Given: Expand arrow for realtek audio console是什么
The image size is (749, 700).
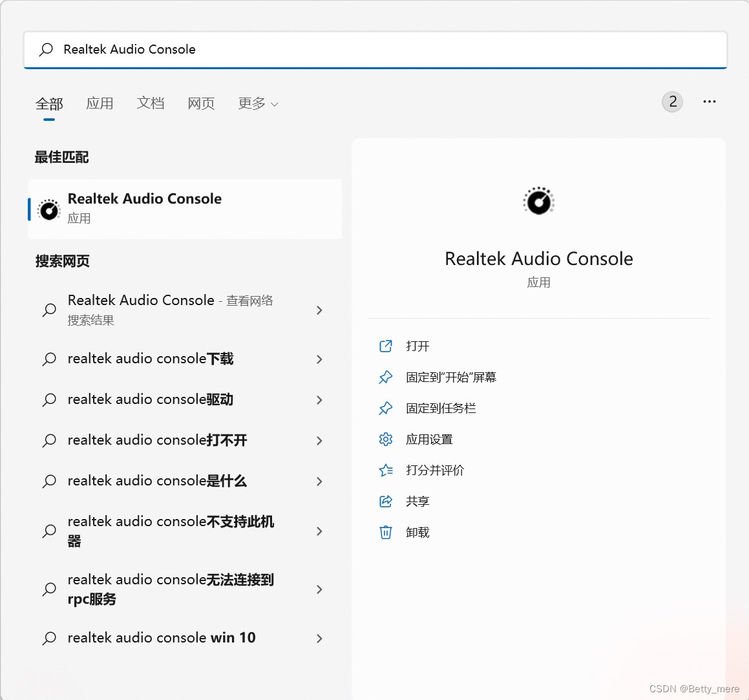Looking at the screenshot, I should pos(319,481).
